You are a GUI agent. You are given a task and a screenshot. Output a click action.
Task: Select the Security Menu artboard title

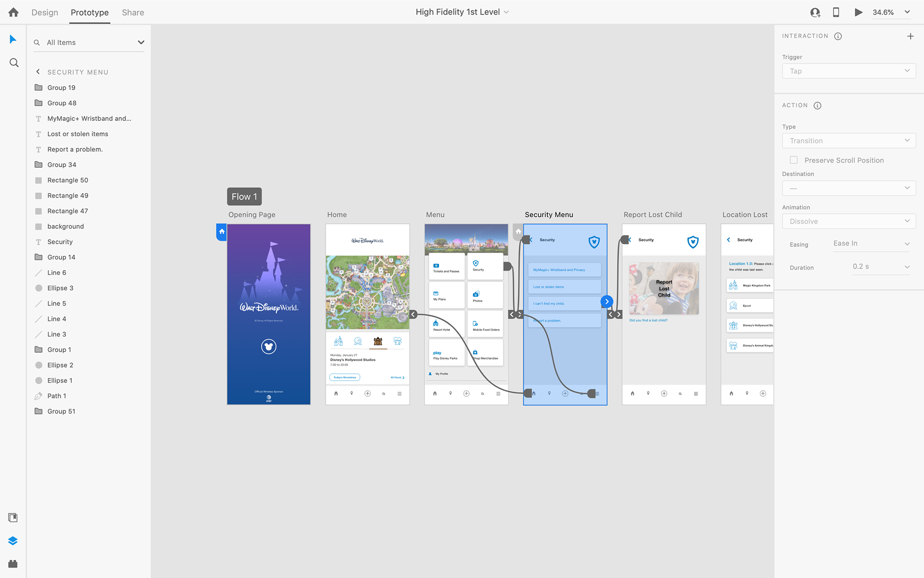(549, 215)
